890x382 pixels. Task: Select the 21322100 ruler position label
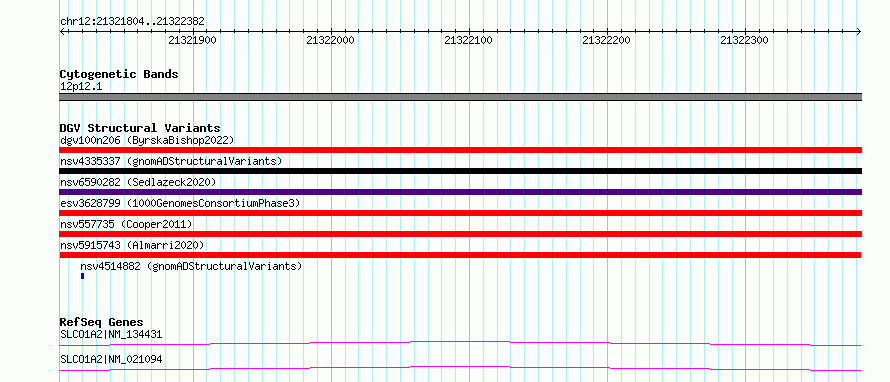469,40
